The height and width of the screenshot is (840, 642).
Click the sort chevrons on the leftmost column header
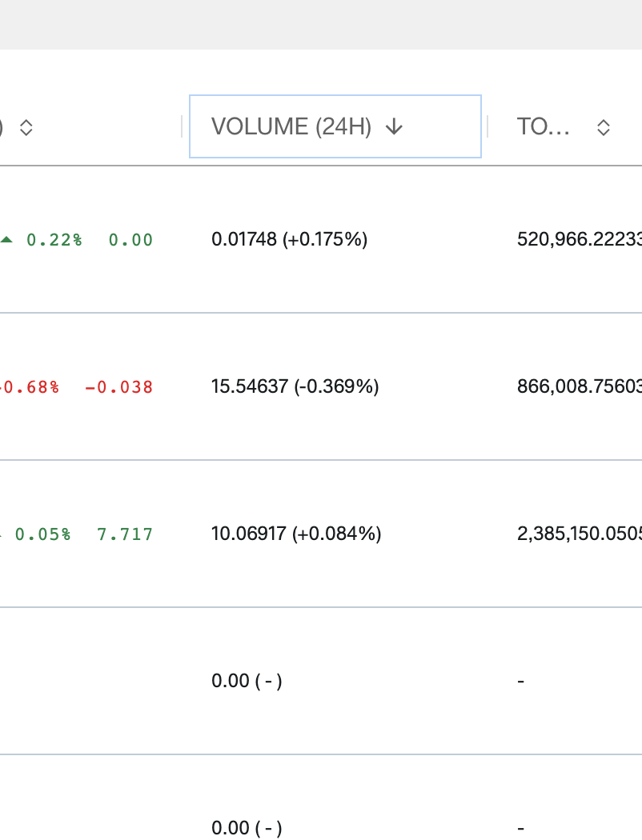click(x=26, y=127)
